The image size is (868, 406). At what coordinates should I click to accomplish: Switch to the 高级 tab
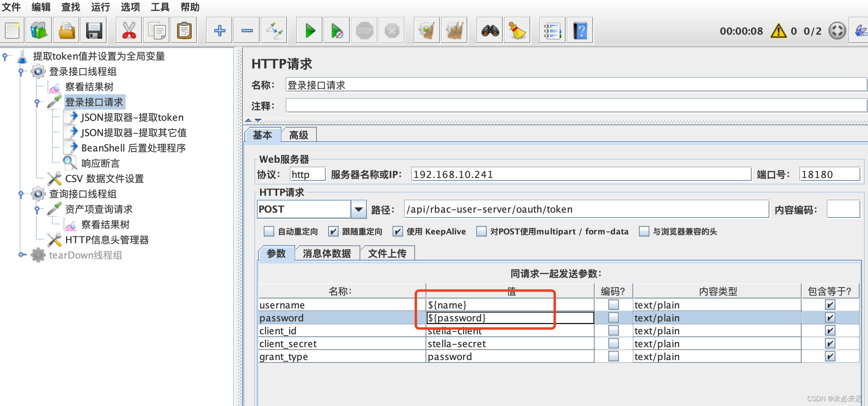tap(298, 135)
